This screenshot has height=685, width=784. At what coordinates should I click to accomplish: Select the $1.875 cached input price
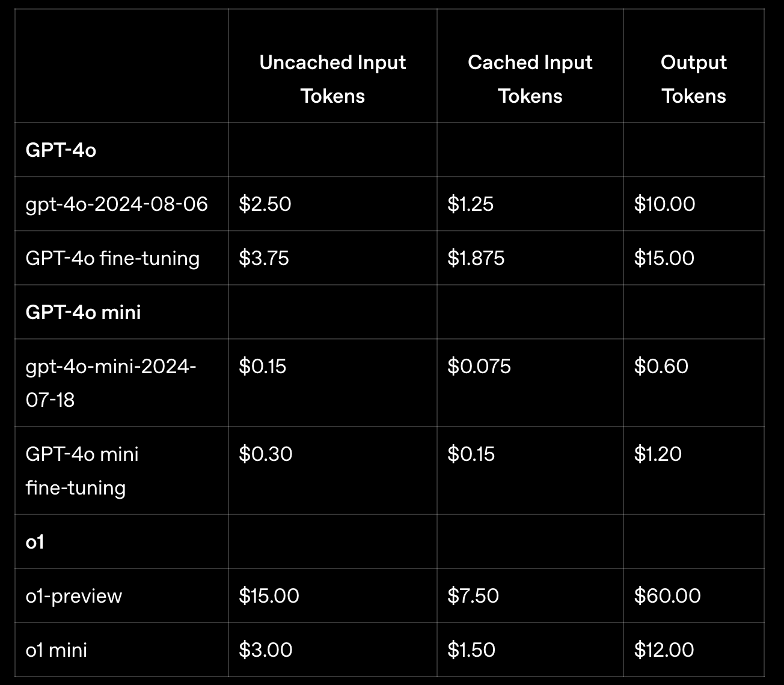point(476,258)
